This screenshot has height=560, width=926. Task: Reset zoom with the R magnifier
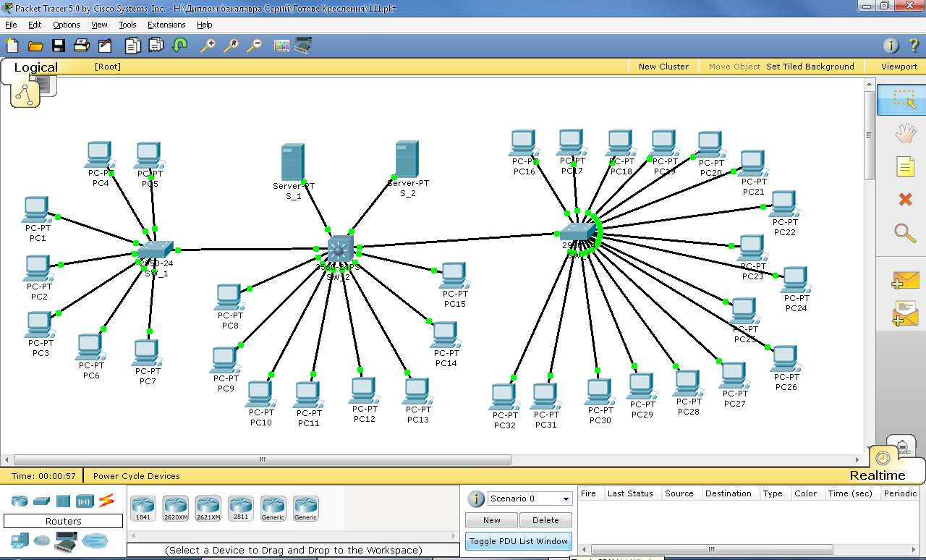[231, 46]
